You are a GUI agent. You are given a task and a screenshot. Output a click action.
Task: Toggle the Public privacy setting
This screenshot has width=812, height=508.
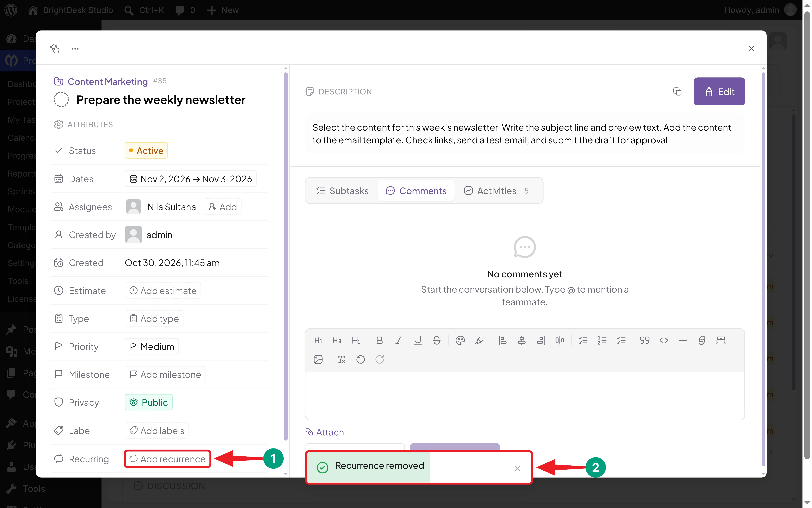pos(149,402)
